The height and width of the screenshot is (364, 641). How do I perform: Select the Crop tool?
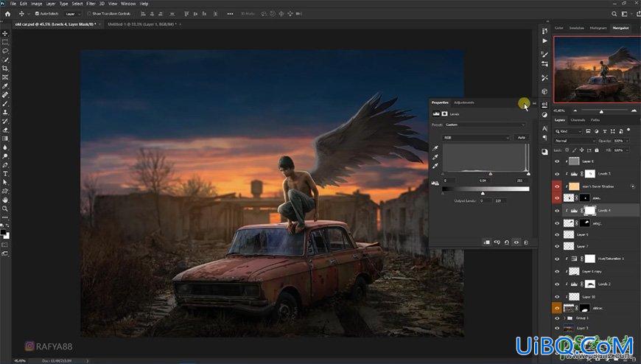pos(5,69)
